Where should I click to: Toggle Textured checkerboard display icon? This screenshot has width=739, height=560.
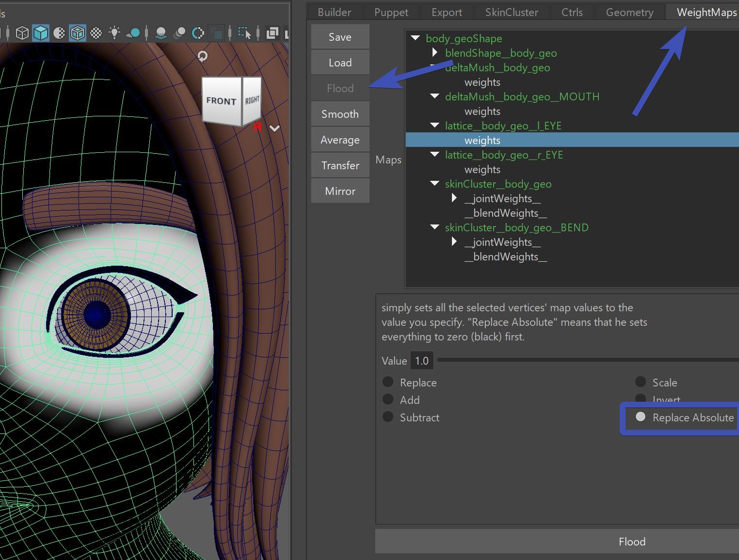pyautogui.click(x=96, y=33)
